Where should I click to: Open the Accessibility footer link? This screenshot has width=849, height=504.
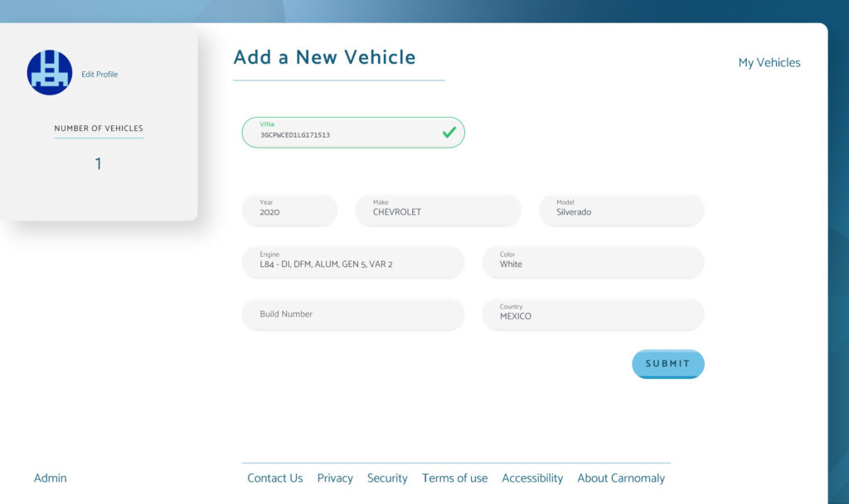[x=532, y=478]
